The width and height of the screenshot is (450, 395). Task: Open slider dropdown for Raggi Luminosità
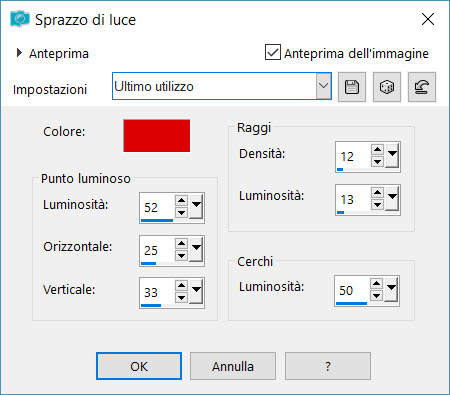(x=393, y=198)
